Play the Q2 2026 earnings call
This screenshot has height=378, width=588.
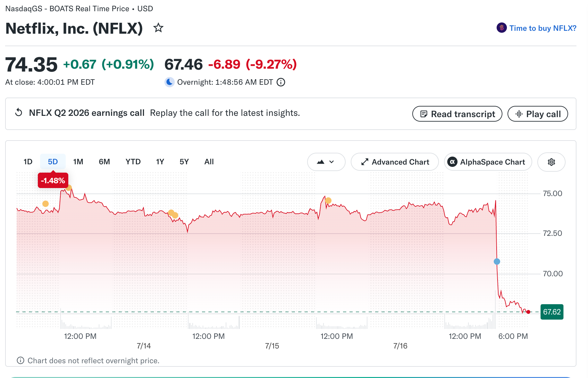(538, 114)
